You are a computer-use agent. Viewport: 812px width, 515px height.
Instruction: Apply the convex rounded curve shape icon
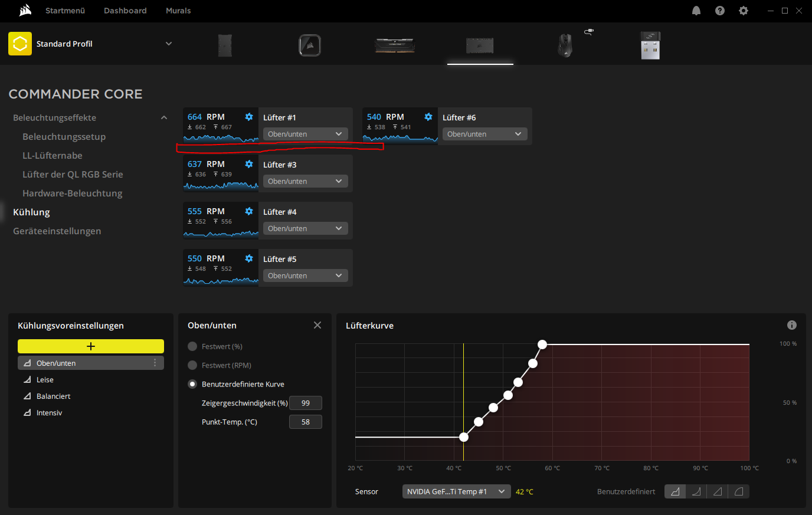[739, 491]
